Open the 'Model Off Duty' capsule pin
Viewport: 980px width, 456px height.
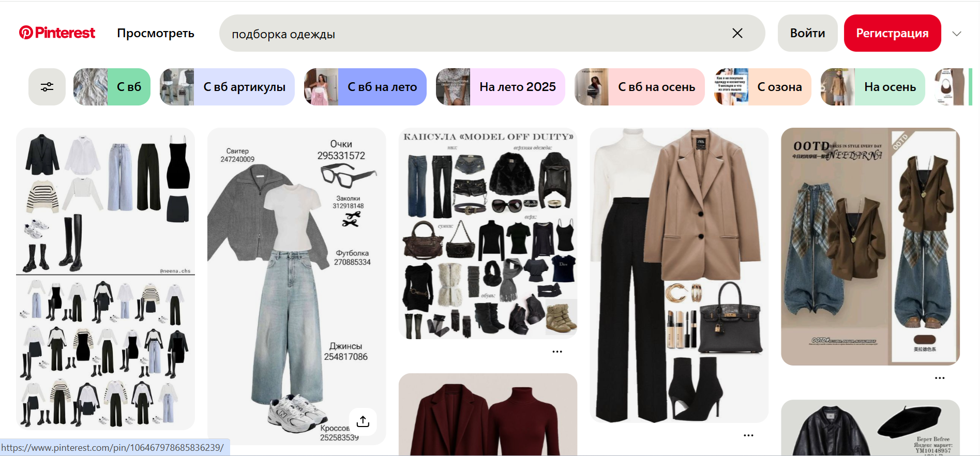pyautogui.click(x=488, y=233)
